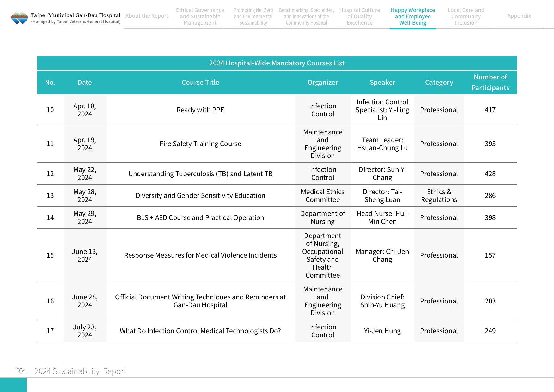Click the Gan-Dau Hospital logo icon
Image resolution: width=554 pixels, height=392 pixels.
20,18
